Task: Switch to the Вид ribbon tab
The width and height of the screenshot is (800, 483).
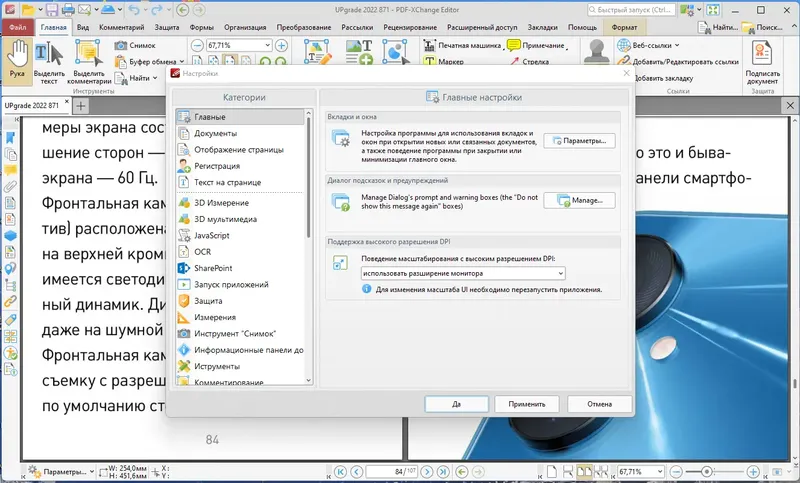Action: click(83, 27)
